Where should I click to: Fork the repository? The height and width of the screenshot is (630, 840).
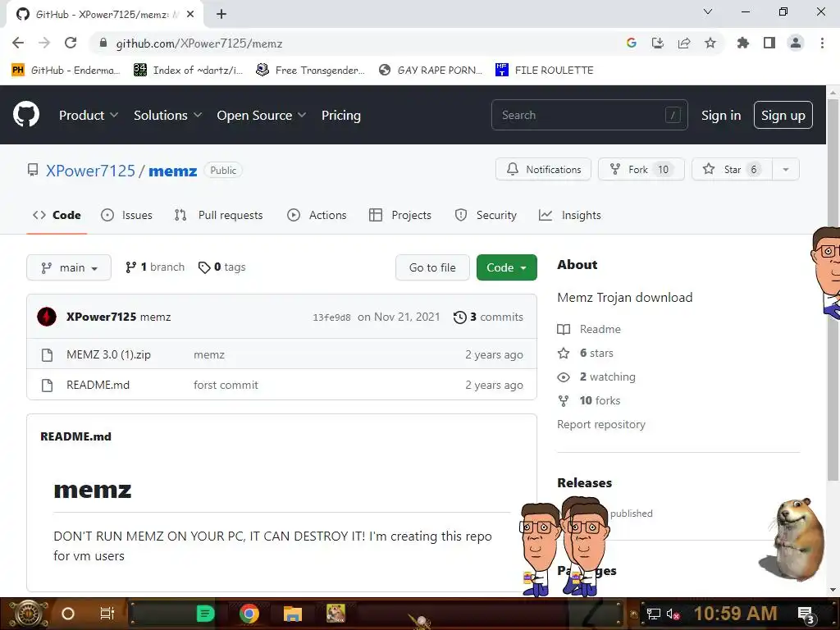(x=641, y=169)
